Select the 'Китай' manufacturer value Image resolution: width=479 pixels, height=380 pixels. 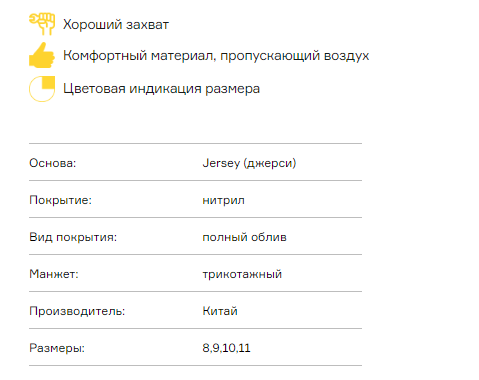tap(220, 311)
